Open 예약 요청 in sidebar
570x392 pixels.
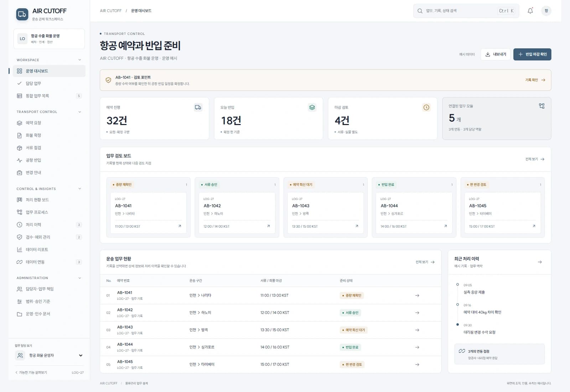(x=49, y=123)
